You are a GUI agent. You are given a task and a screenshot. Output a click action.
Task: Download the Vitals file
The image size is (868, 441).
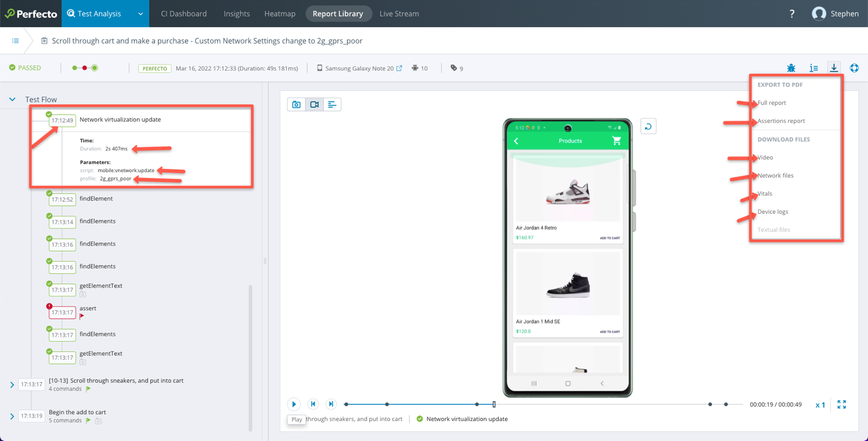click(x=765, y=194)
